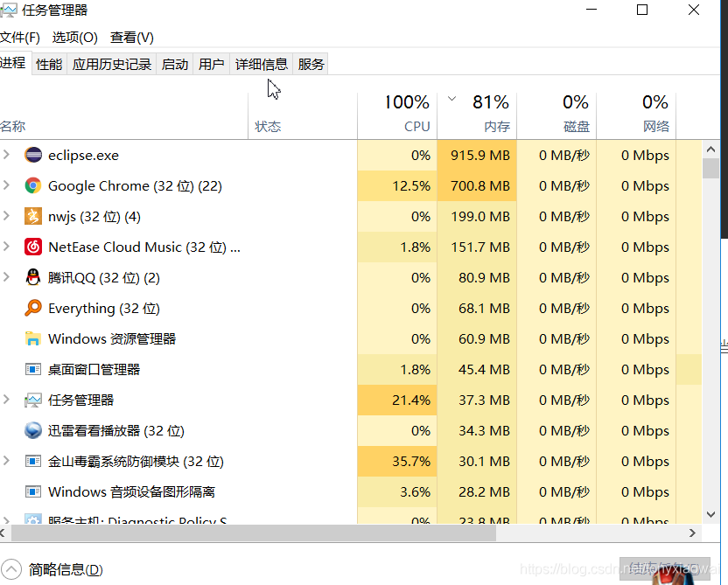Click the 任务管理器 process row icon
This screenshot has width=728, height=585.
coord(33,400)
